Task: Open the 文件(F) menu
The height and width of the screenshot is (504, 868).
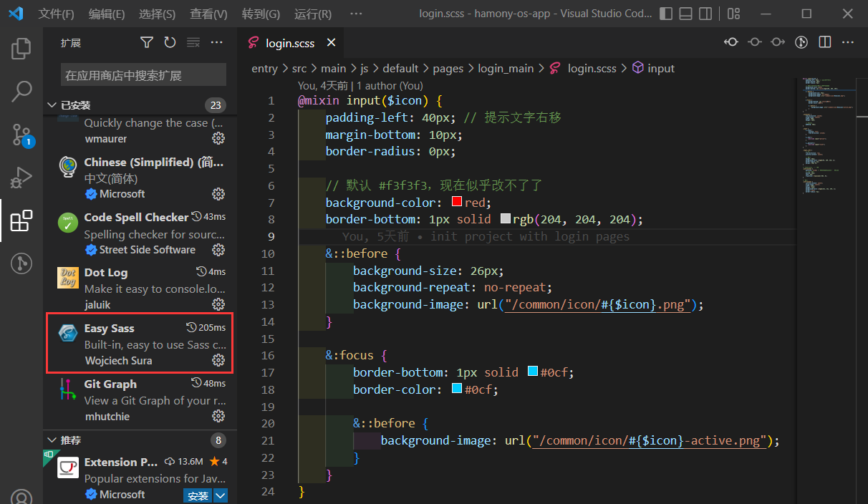Action: click(x=56, y=14)
